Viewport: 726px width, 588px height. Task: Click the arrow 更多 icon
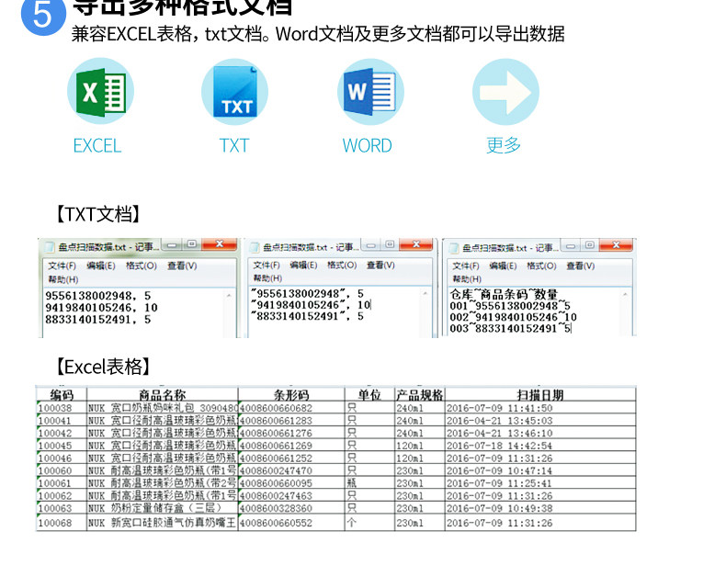pyautogui.click(x=505, y=92)
